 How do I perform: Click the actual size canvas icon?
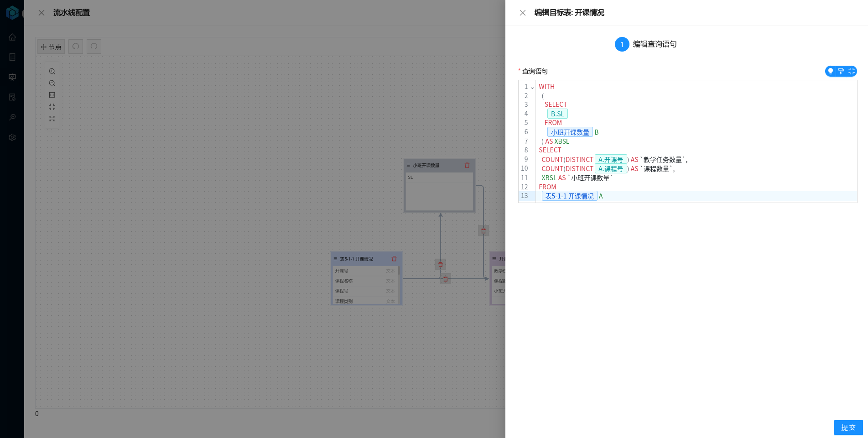coord(52,95)
